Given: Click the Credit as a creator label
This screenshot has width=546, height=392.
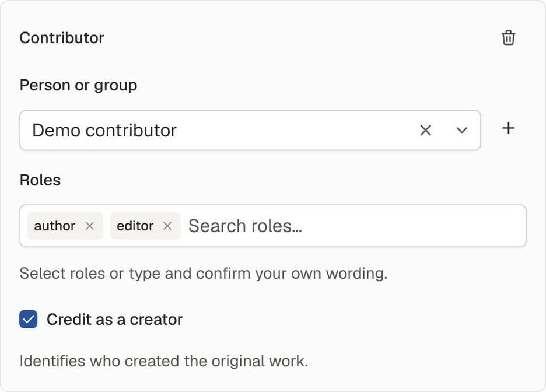Looking at the screenshot, I should pos(114,319).
